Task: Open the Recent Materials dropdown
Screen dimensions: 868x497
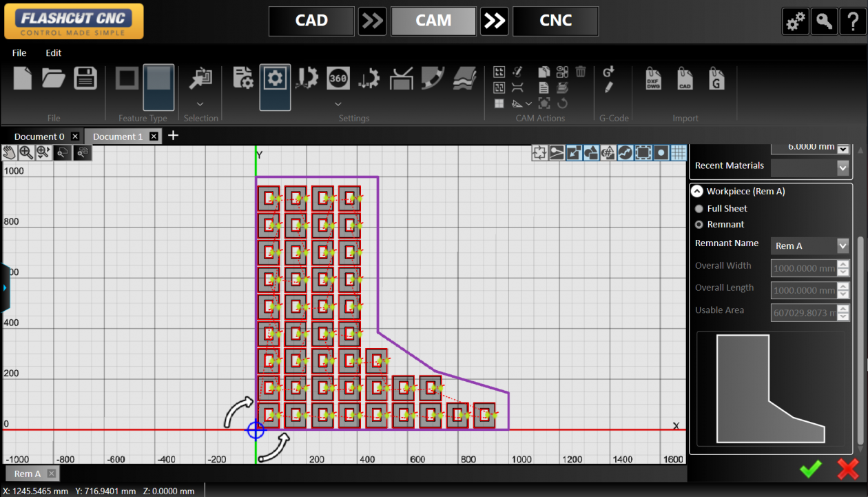Action: [x=842, y=166]
